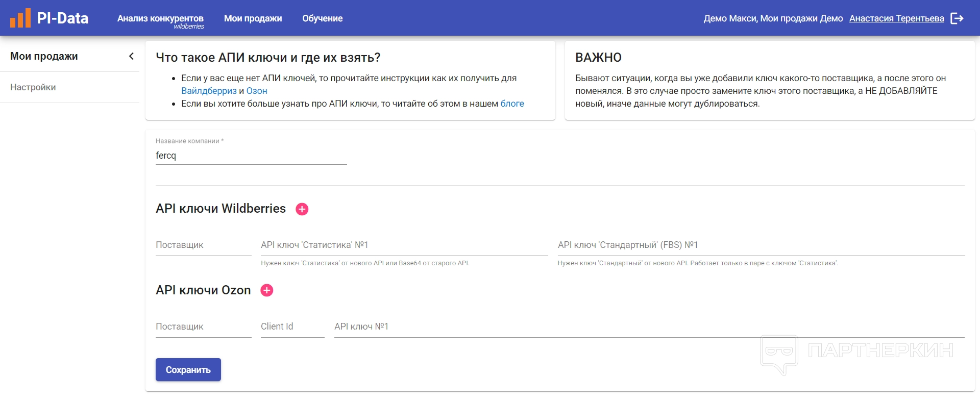
Task: Add a new Ozon API key row
Action: (267, 290)
